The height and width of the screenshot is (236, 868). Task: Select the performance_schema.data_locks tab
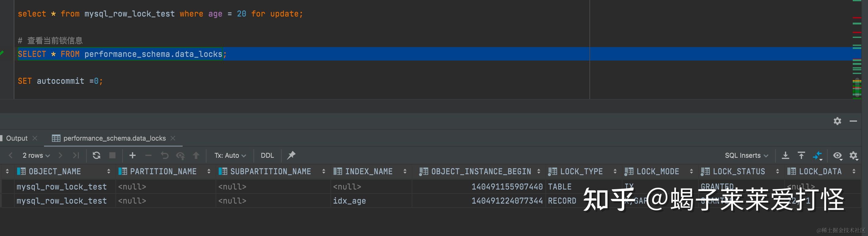(x=114, y=138)
